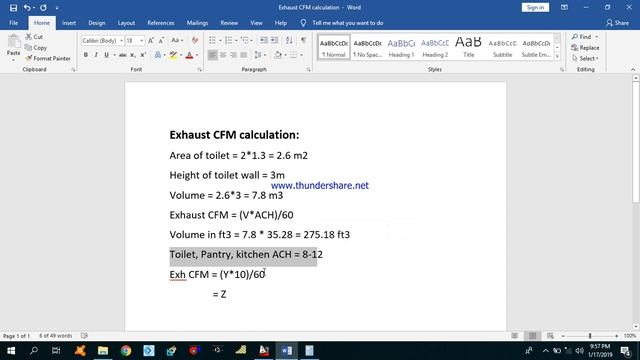Switch to Web Layout view
This screenshot has height=360, width=640.
pyautogui.click(x=550, y=336)
